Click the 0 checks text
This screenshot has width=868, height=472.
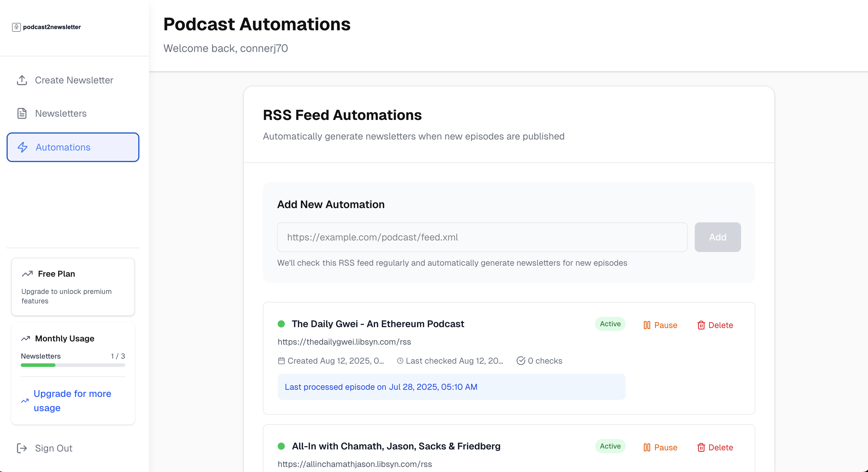pos(545,361)
